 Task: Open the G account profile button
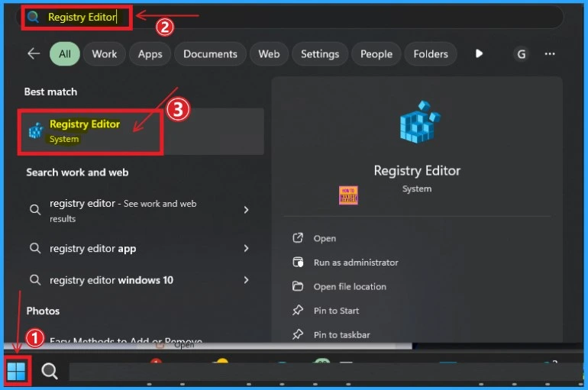(x=522, y=54)
